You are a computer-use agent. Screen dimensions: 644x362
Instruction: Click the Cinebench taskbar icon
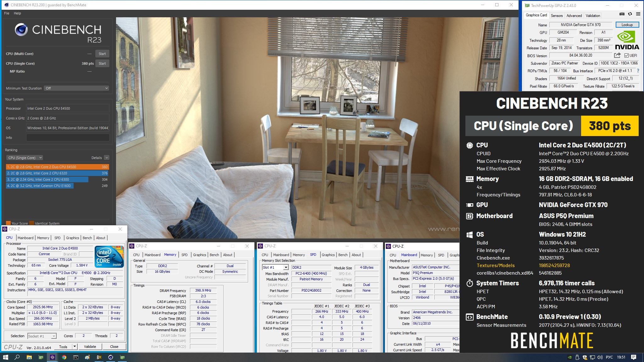click(x=111, y=357)
